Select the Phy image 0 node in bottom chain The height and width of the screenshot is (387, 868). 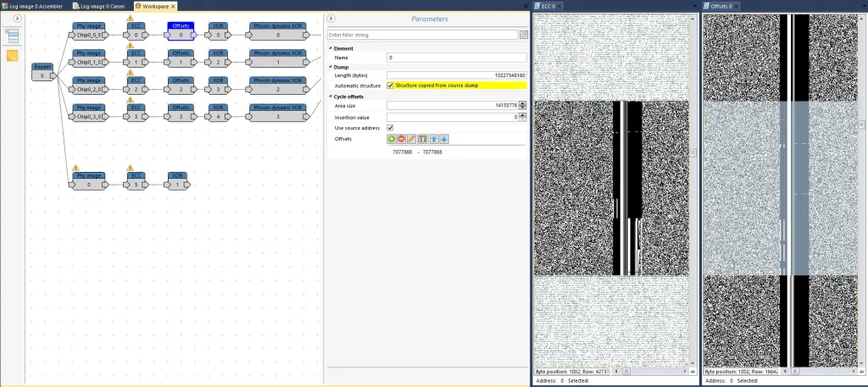tap(88, 180)
